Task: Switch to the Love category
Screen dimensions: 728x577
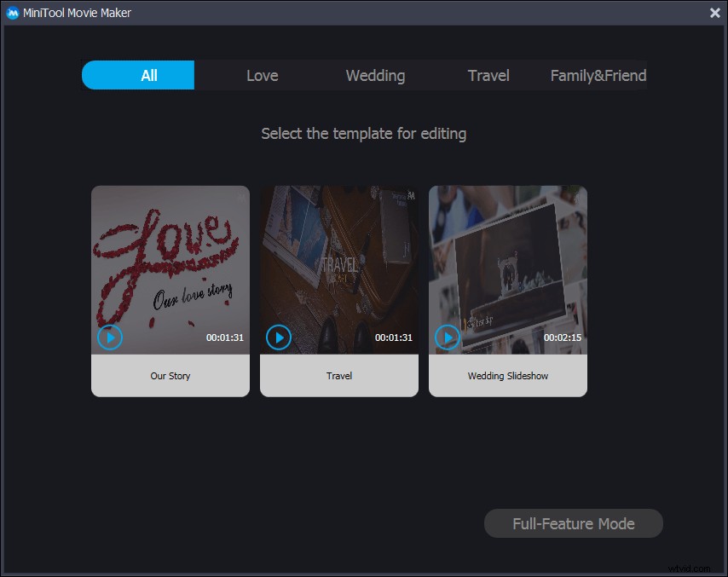Action: click(262, 75)
